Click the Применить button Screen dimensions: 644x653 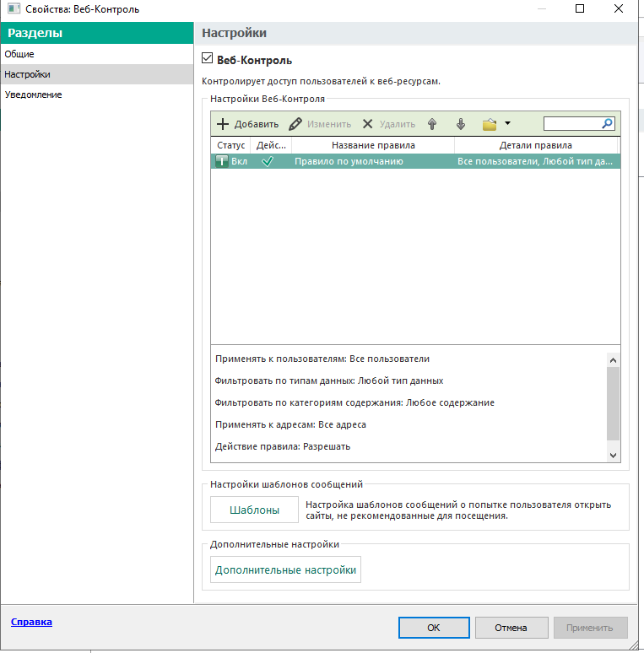tap(590, 628)
